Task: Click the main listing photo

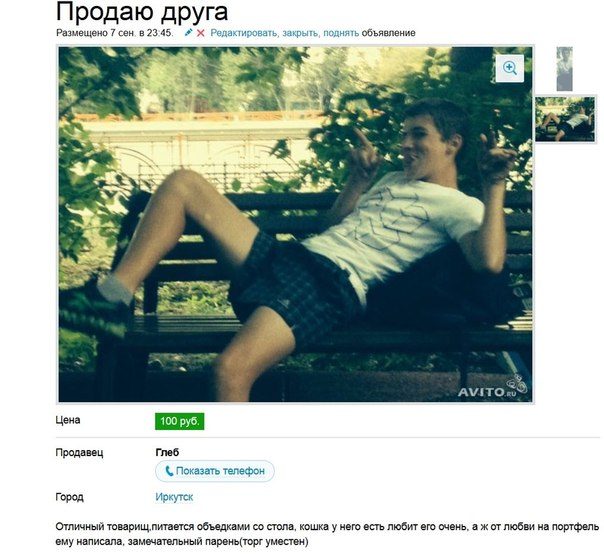Action: tap(295, 224)
